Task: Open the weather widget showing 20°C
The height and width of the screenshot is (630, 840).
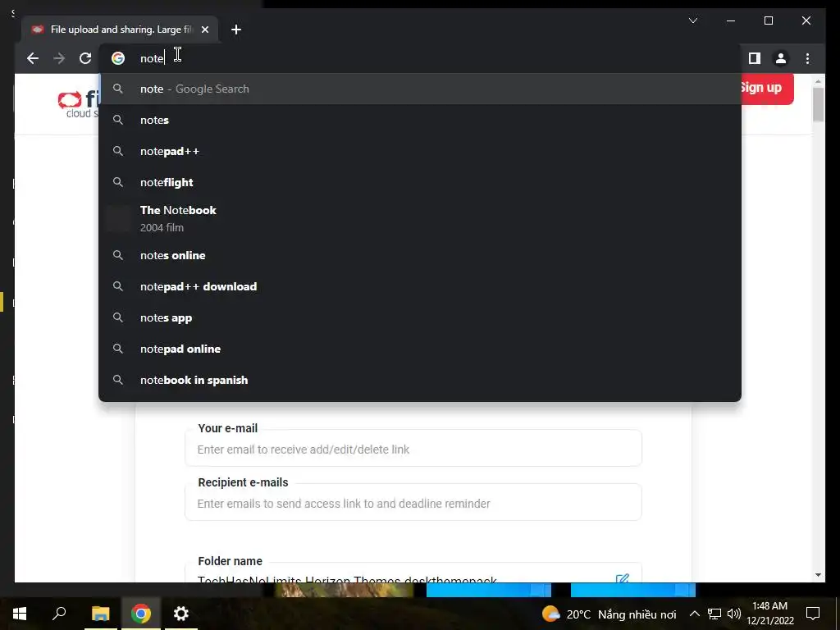Action: coord(609,614)
